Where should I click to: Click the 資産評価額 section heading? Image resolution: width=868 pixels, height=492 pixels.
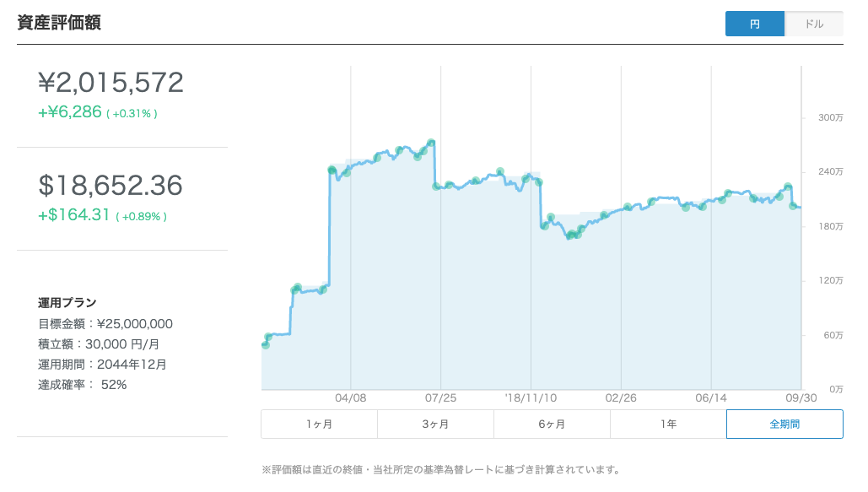click(59, 23)
